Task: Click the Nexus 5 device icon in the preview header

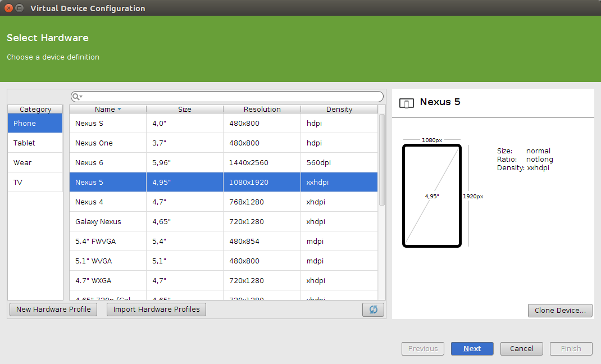Action: [406, 103]
